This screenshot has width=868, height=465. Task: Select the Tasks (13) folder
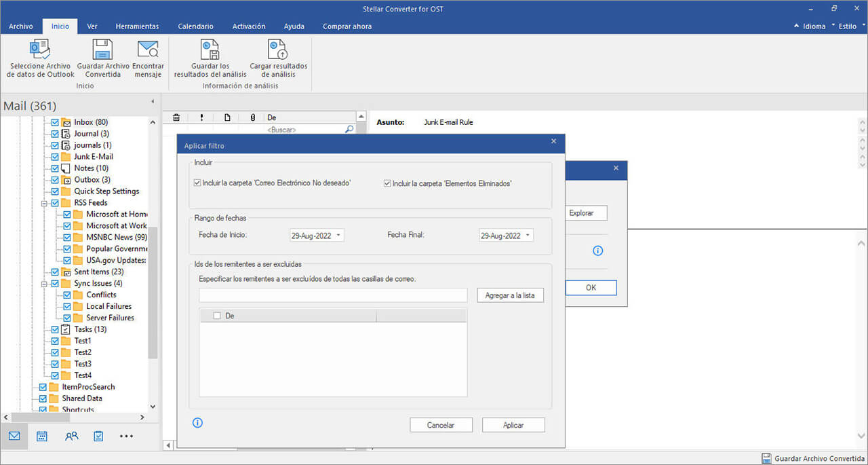90,329
